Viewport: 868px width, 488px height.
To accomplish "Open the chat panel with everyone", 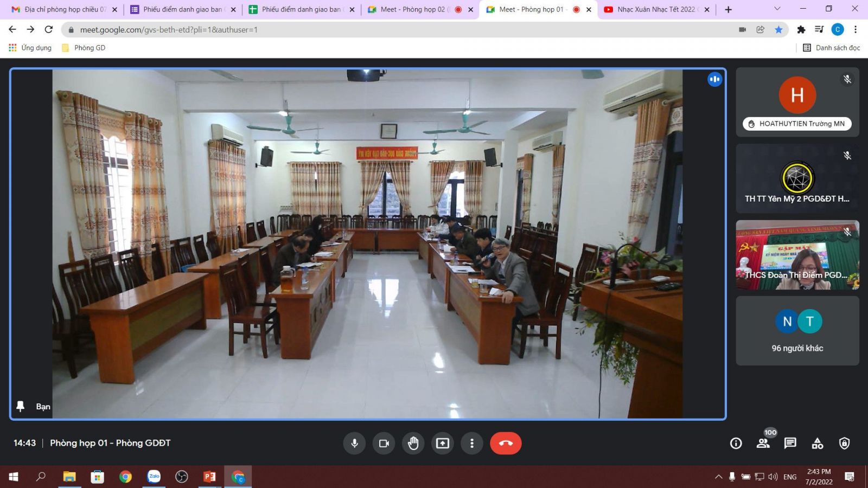I will point(790,444).
